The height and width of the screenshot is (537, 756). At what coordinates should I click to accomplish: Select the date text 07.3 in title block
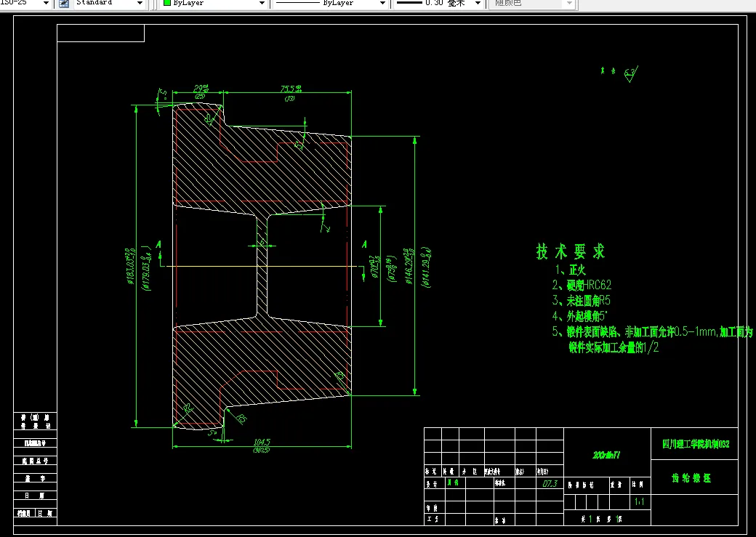[x=550, y=483]
